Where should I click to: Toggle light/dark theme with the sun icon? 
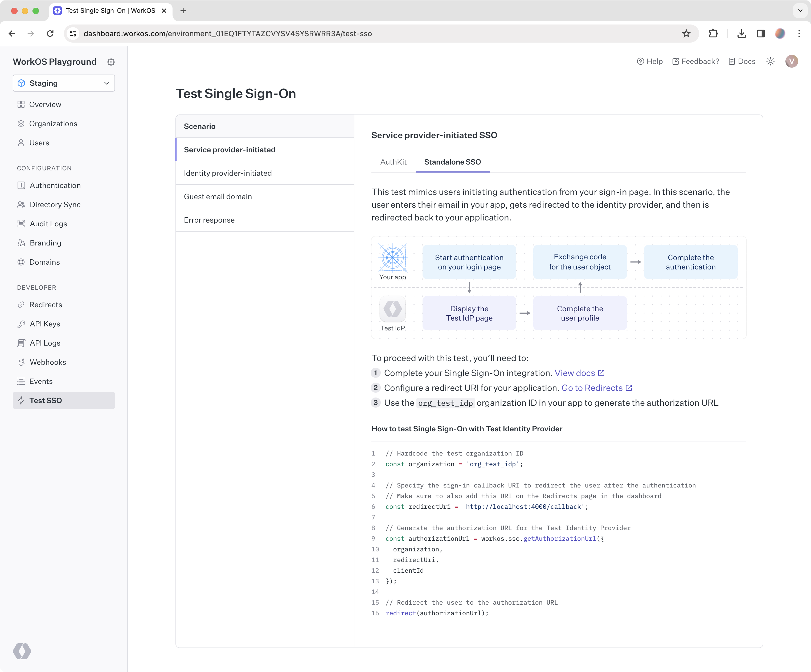771,62
